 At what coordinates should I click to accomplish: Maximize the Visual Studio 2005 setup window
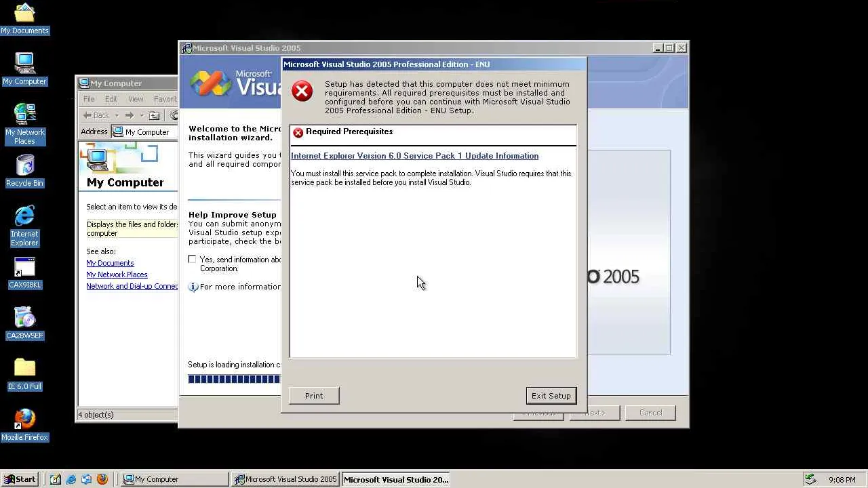pos(669,48)
